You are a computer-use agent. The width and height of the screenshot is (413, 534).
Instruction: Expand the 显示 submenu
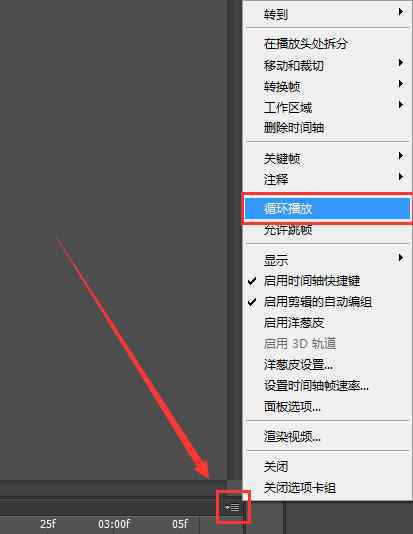[328, 260]
